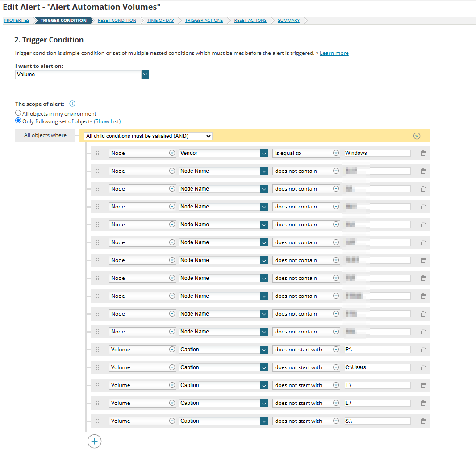This screenshot has height=454, width=476.
Task: Open the Learn more link
Action: pos(334,53)
